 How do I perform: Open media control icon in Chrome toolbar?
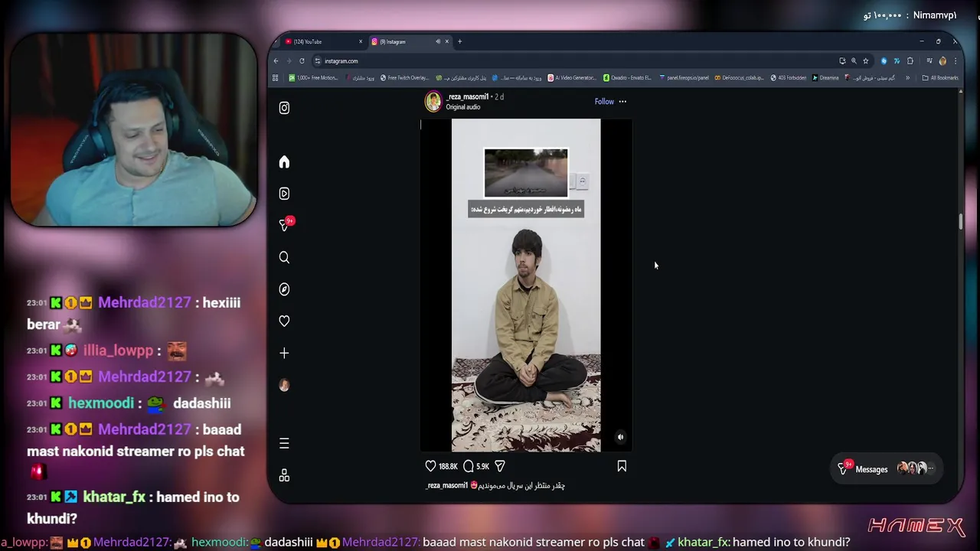pyautogui.click(x=929, y=61)
